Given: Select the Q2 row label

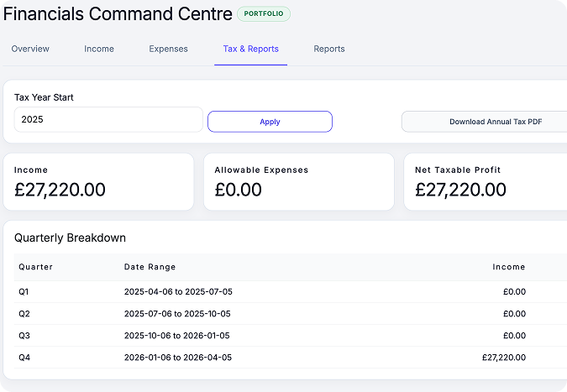Looking at the screenshot, I should (x=24, y=314).
